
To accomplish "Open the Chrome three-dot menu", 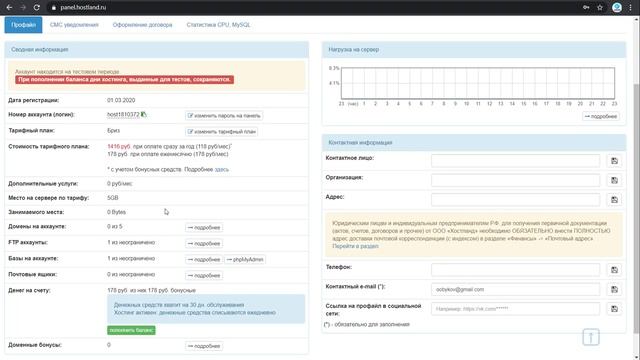I will click(631, 7).
